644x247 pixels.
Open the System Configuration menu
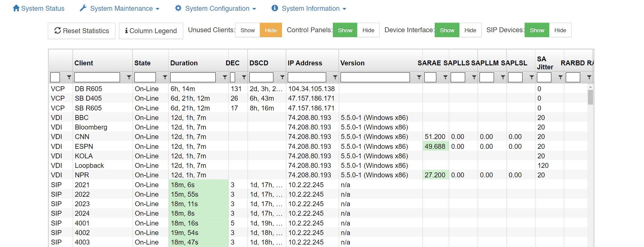[x=215, y=8]
